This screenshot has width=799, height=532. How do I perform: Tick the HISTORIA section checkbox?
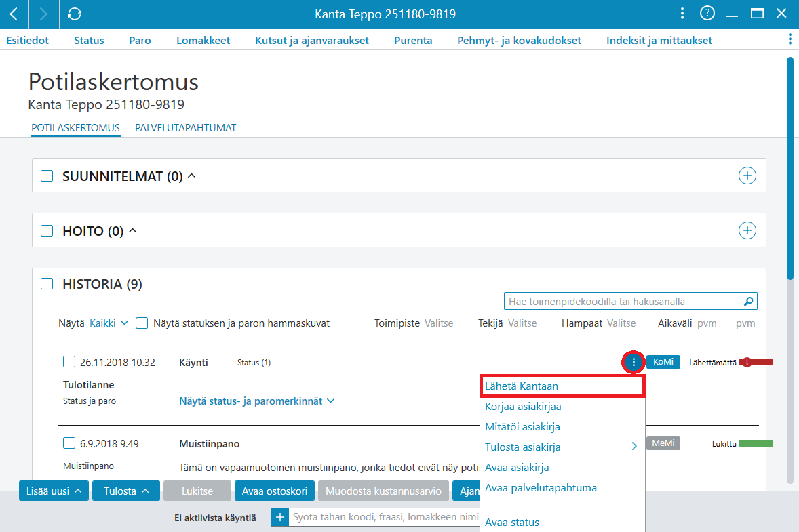tap(47, 283)
